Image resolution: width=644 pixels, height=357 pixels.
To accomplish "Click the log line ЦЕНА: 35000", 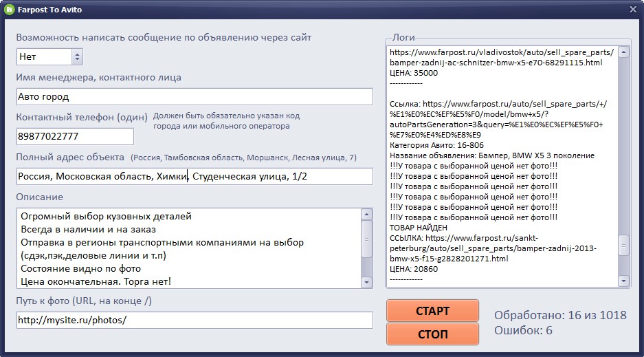I will click(x=414, y=73).
